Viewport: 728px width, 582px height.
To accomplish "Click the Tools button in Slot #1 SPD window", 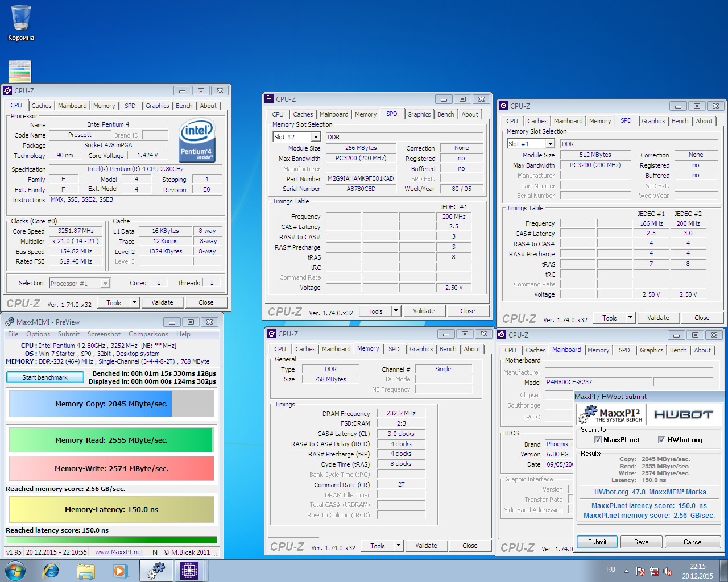I will point(610,318).
